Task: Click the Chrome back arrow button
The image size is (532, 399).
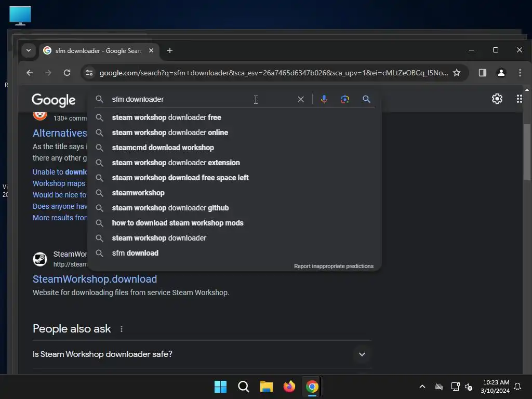Action: click(x=30, y=73)
